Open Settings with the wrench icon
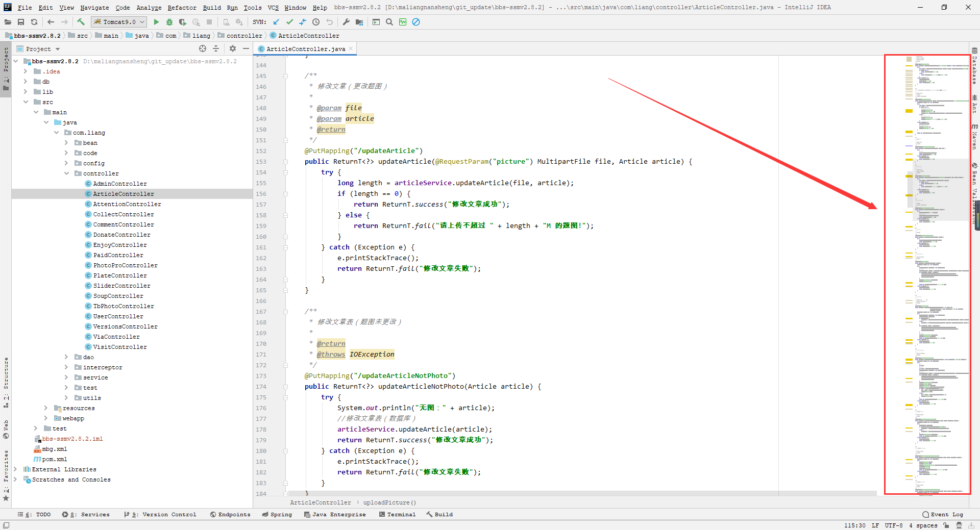Viewport: 980px width, 530px height. click(x=346, y=22)
